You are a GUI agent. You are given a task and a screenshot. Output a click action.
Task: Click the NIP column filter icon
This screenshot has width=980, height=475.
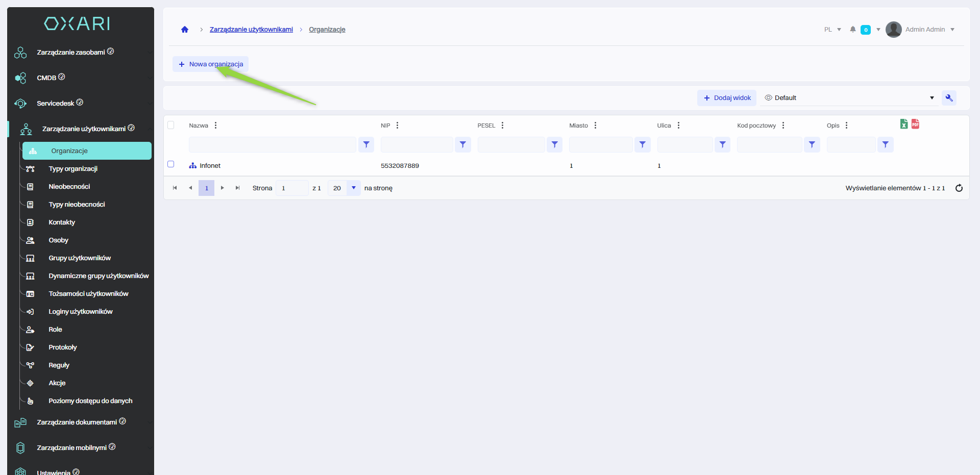462,145
